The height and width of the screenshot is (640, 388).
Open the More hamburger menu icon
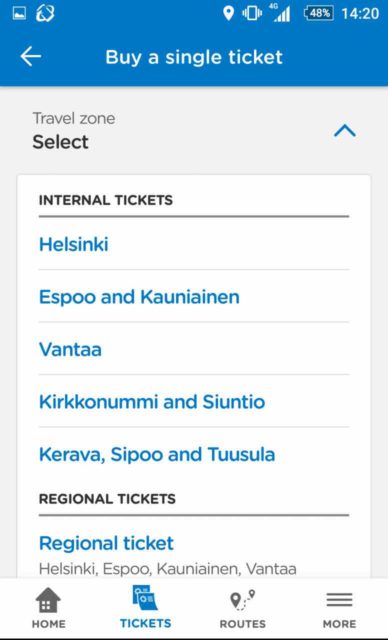pos(339,600)
